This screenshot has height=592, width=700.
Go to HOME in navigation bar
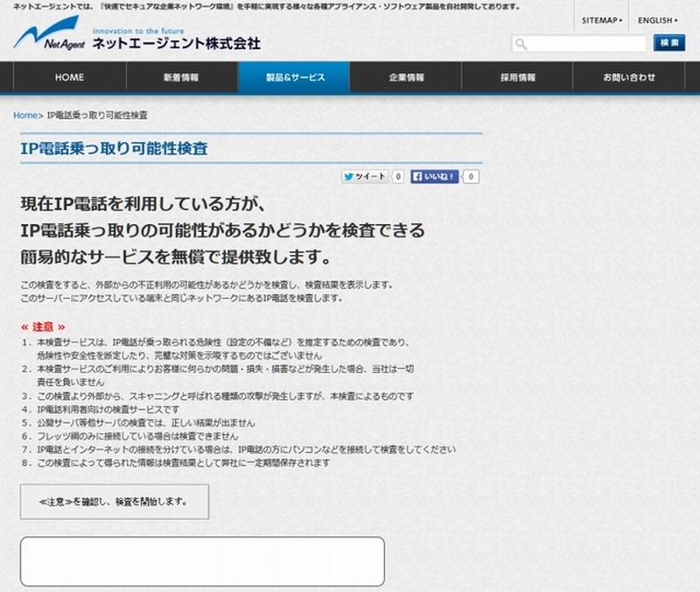69,78
